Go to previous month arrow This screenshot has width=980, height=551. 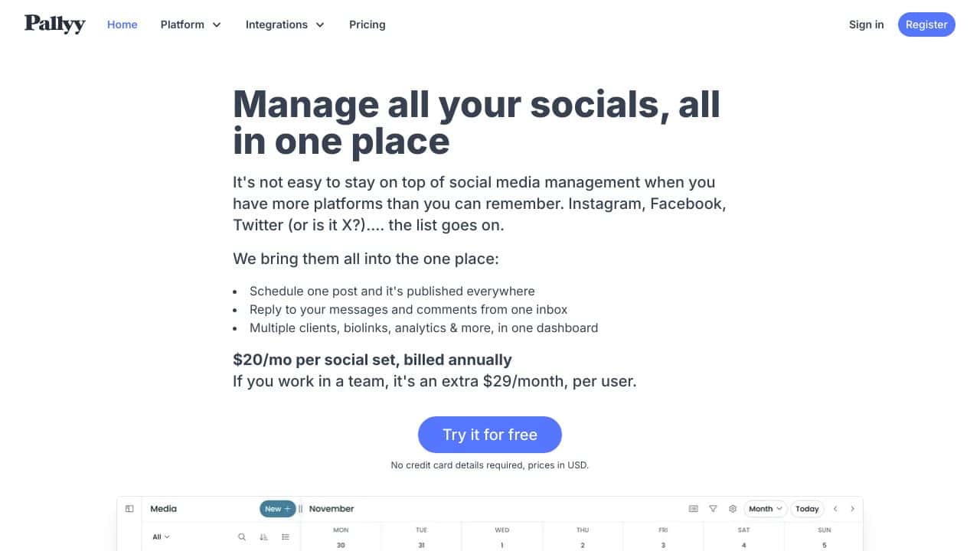click(x=835, y=509)
